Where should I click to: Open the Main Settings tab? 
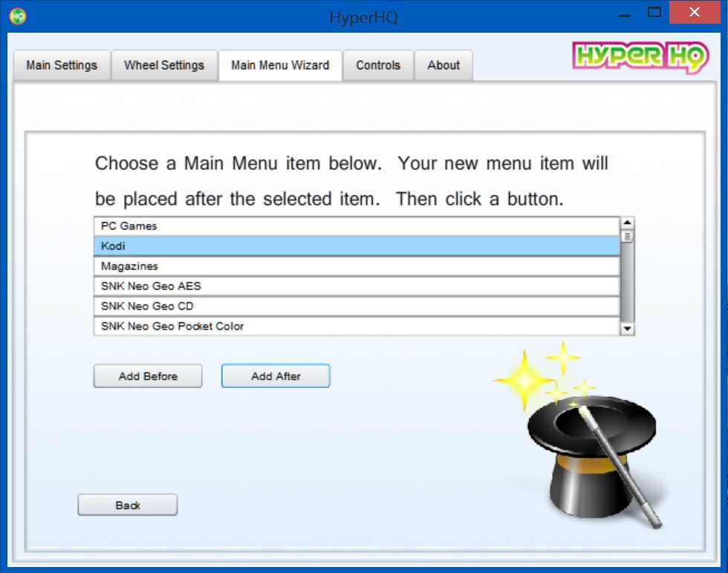[62, 65]
